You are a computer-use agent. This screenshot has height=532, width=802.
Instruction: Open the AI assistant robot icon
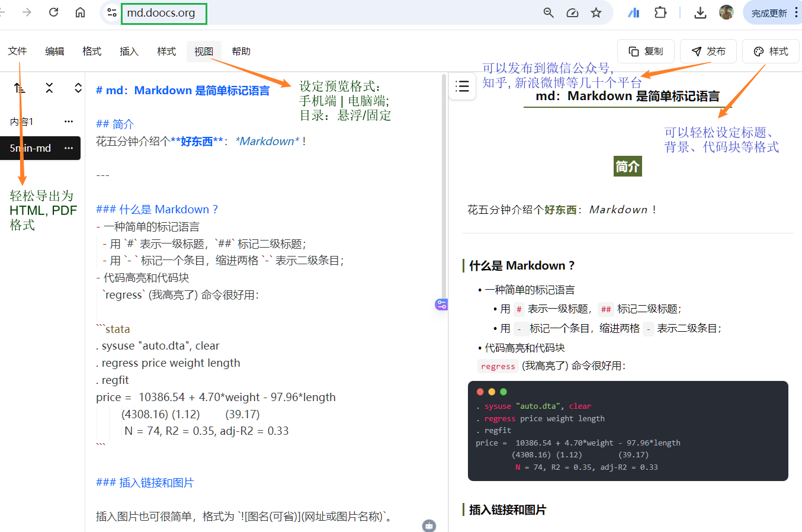click(429, 525)
